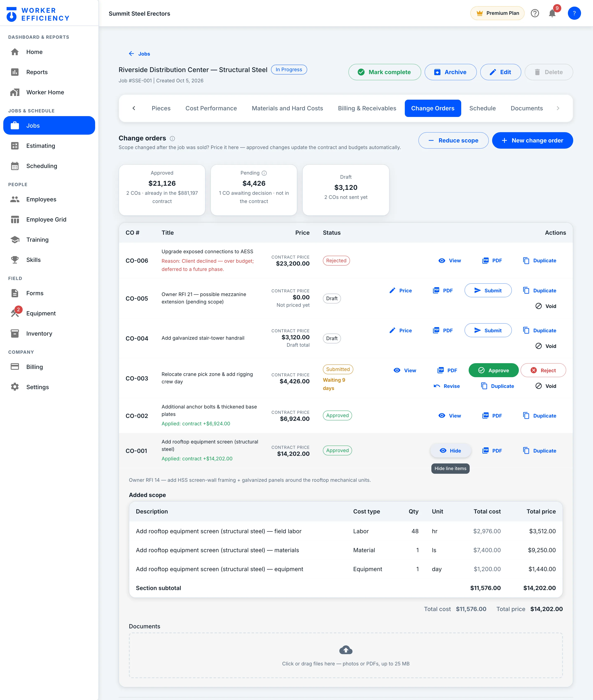Screen dimensions: 593x700
Task: Download PDF for CO-006
Action: [x=492, y=260]
